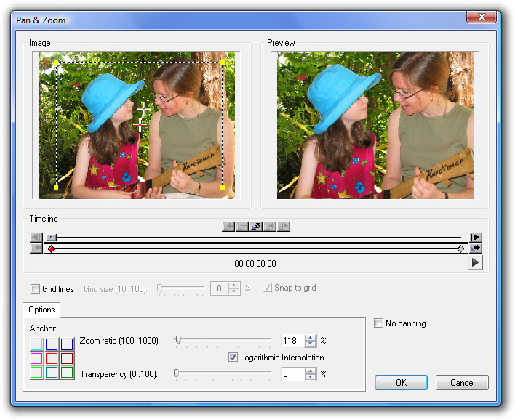Decrease Transparency with down stepper arrow
This screenshot has width=515, height=420.
click(311, 377)
